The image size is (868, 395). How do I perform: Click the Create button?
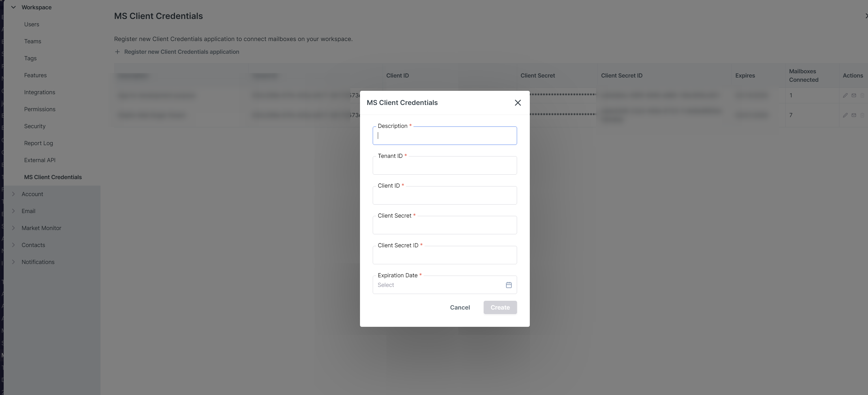tap(500, 308)
